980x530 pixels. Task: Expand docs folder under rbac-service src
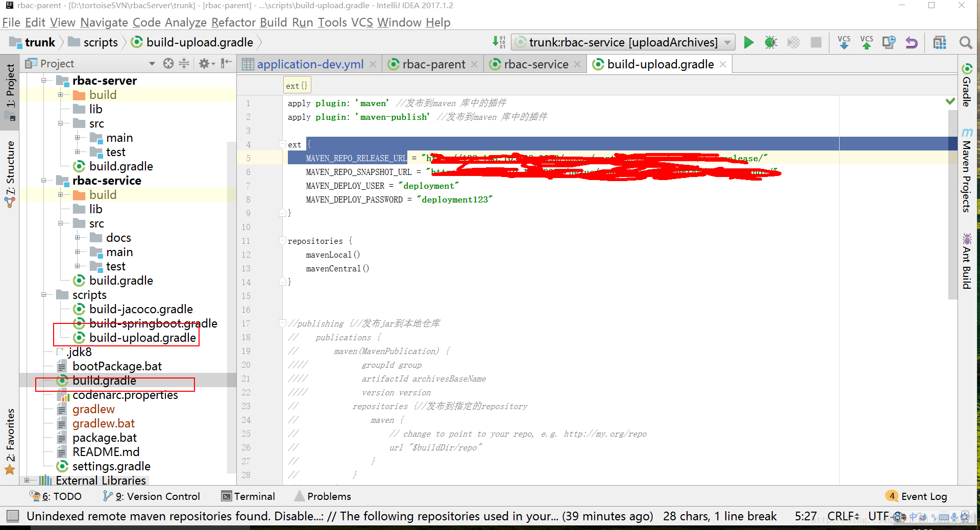point(77,238)
